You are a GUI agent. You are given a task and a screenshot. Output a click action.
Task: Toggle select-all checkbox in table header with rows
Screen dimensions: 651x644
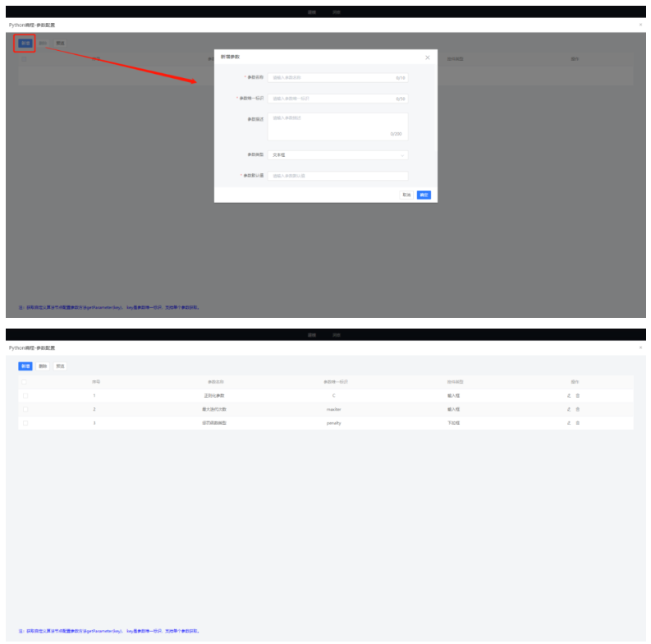25,381
